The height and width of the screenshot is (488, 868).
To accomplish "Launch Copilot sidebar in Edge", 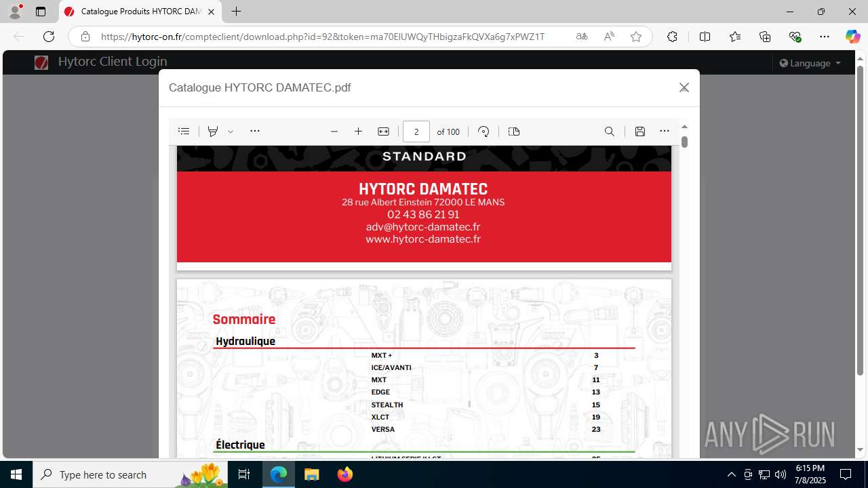I will point(852,37).
